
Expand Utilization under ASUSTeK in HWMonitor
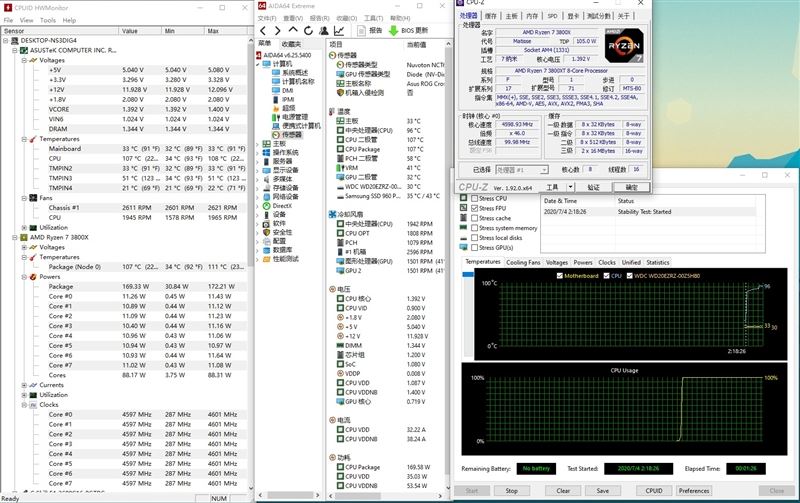click(24, 228)
